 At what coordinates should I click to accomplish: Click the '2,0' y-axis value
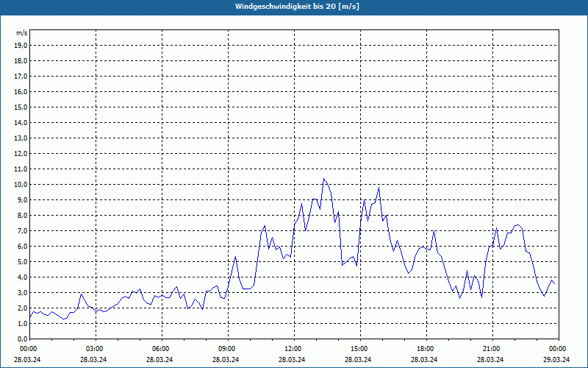point(23,308)
